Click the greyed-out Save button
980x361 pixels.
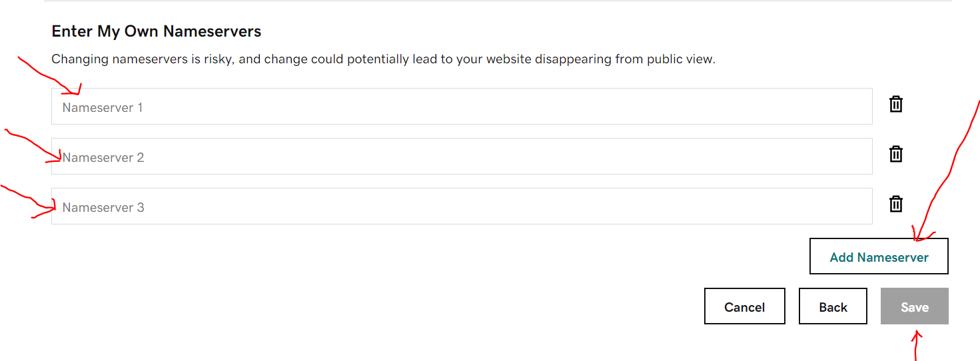(x=915, y=306)
